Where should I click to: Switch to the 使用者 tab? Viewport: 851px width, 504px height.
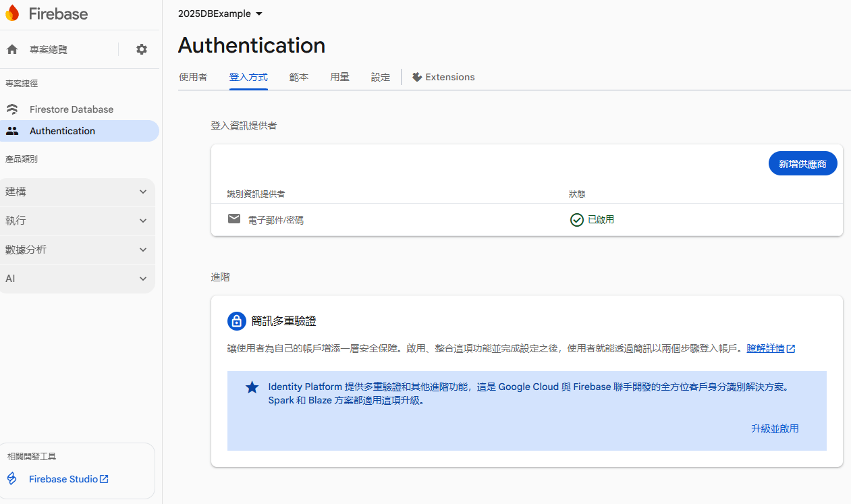click(193, 77)
